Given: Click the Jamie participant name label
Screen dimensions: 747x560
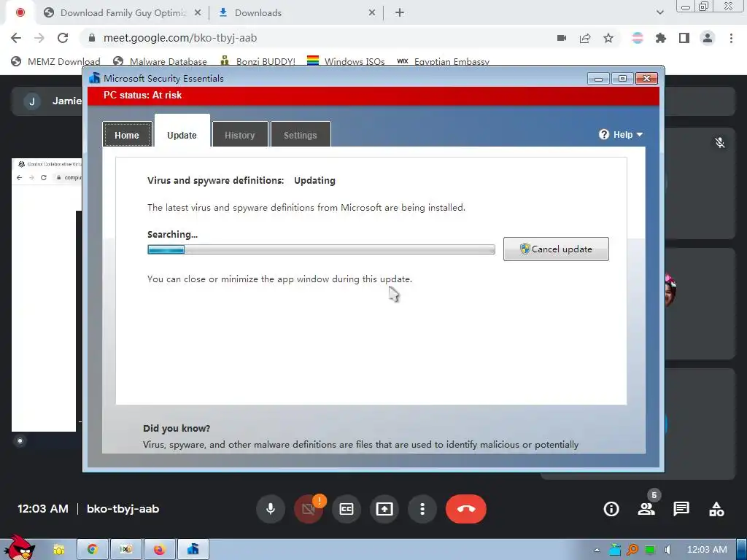Looking at the screenshot, I should pyautogui.click(x=66, y=101).
